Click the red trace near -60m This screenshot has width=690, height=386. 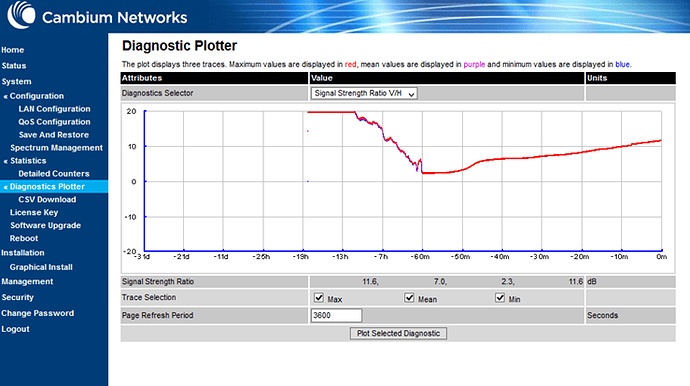[x=422, y=173]
